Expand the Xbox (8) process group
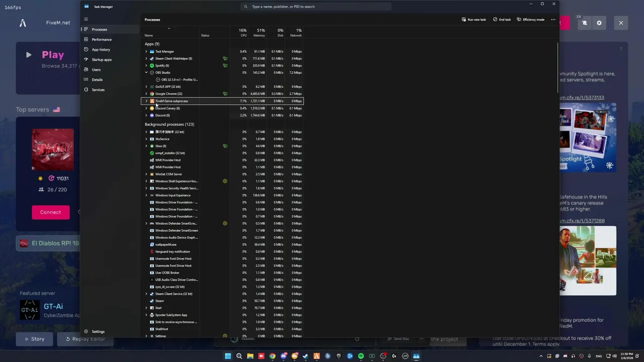 pos(146,146)
